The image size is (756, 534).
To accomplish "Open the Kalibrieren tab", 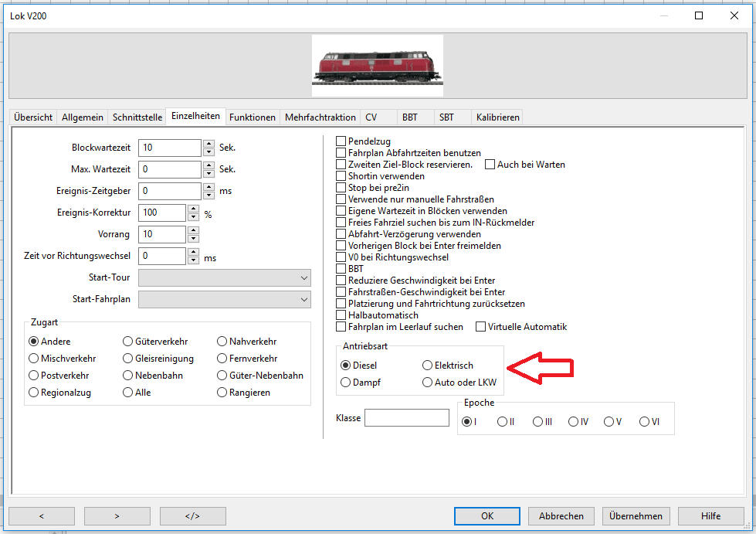I will [x=498, y=117].
